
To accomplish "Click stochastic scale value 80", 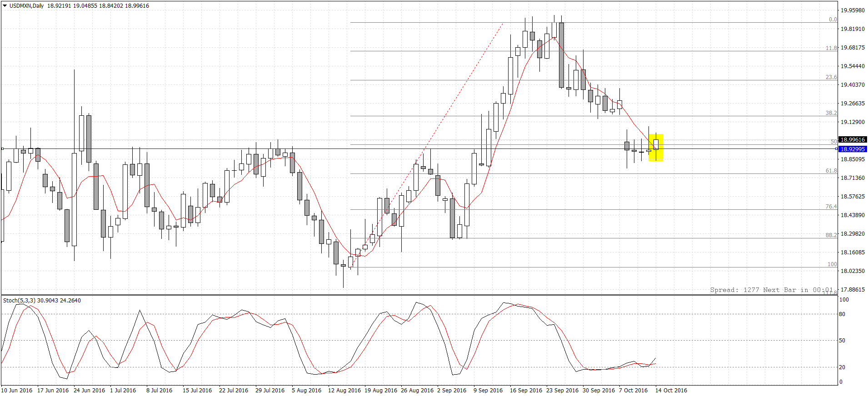I will click(x=842, y=314).
